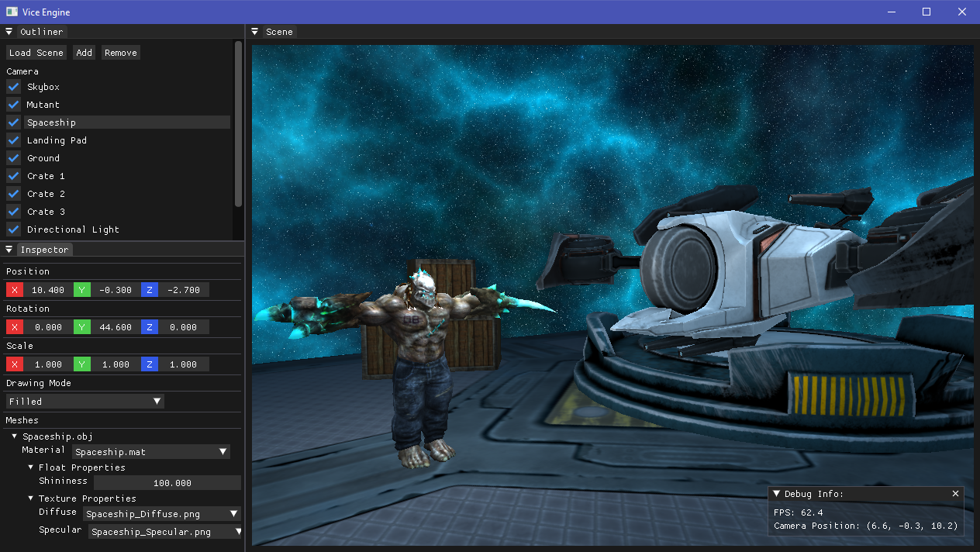The height and width of the screenshot is (552, 980).
Task: Click the Remove button in Outliner
Action: (x=121, y=53)
